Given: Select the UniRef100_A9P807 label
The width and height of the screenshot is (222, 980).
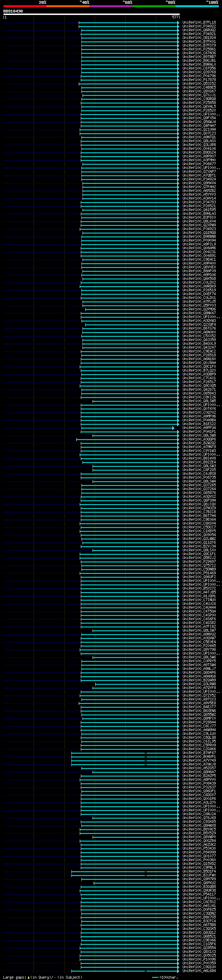Looking at the screenshot, I should pos(199,156).
